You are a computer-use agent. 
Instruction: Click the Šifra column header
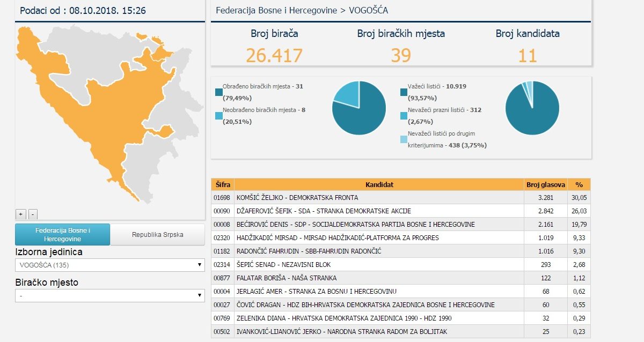[x=223, y=184]
